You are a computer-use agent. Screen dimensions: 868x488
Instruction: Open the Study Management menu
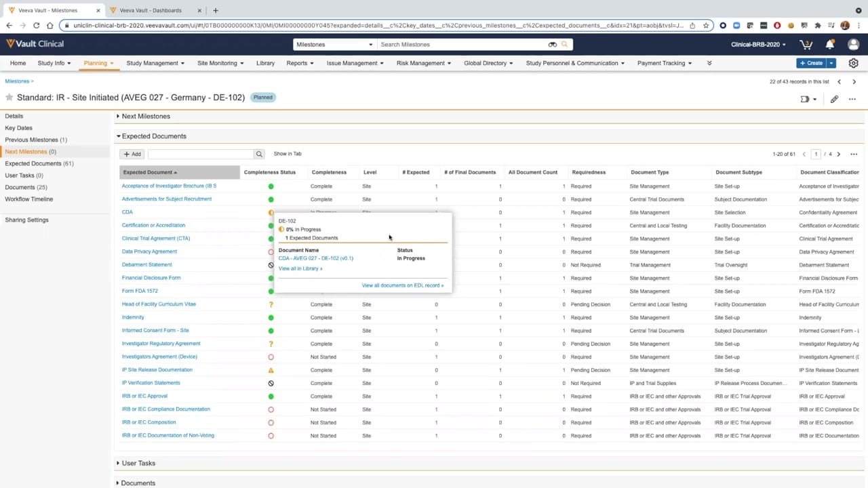[x=155, y=63]
